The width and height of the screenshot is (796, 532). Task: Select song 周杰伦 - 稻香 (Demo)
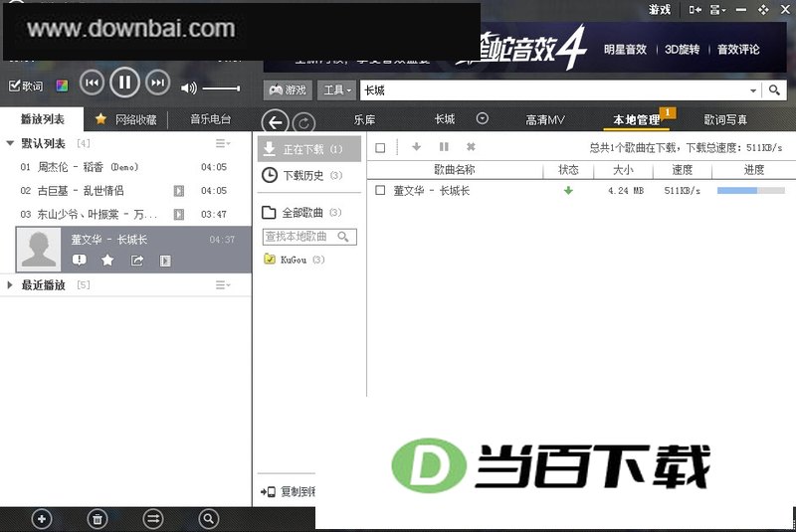coord(125,167)
